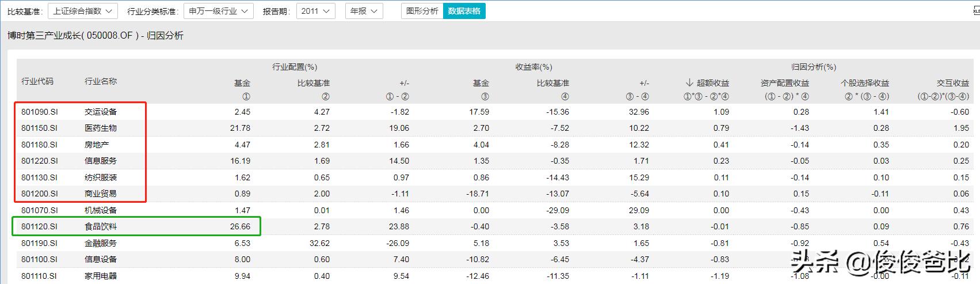Sort by the 超额收益 column arrow

coord(689,83)
